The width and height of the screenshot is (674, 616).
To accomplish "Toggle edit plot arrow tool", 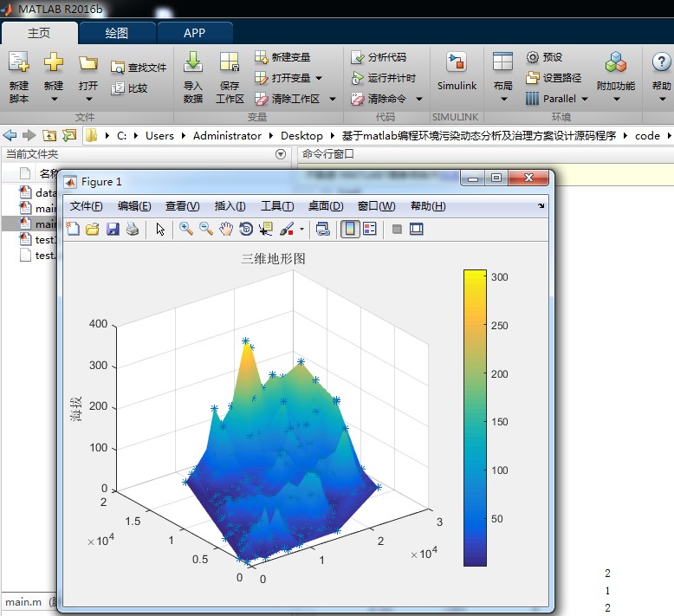I will tap(160, 229).
